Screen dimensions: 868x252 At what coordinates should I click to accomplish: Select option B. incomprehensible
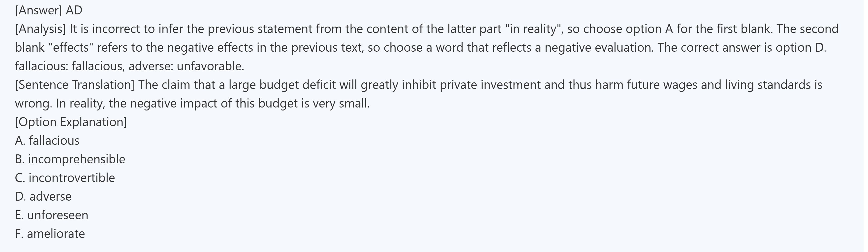click(70, 159)
